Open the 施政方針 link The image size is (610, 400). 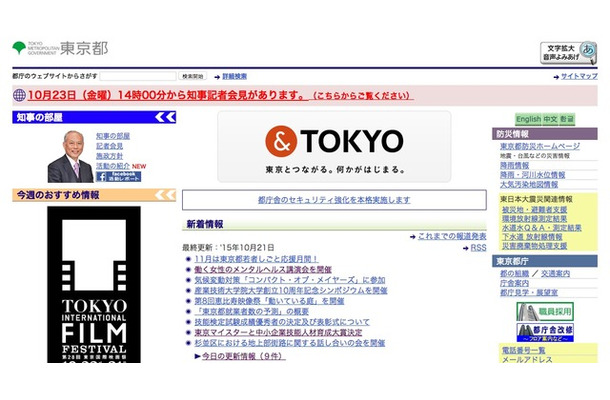pos(109,156)
